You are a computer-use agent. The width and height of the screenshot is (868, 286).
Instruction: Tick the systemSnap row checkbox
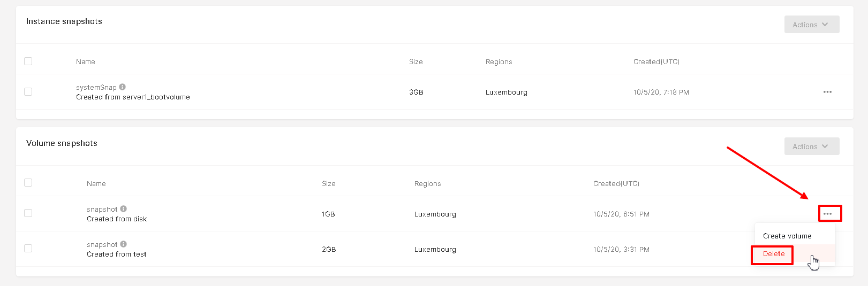pyautogui.click(x=28, y=91)
